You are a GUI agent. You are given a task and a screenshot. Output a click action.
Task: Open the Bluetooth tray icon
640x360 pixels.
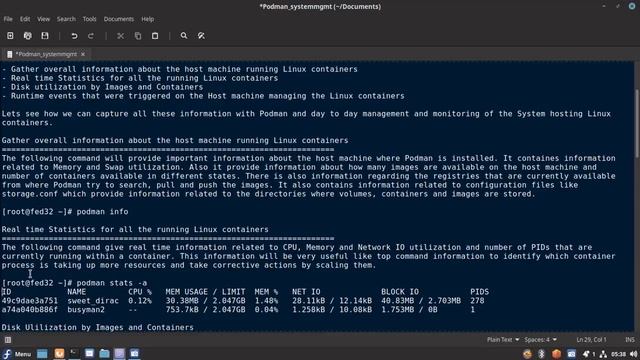tap(542, 354)
